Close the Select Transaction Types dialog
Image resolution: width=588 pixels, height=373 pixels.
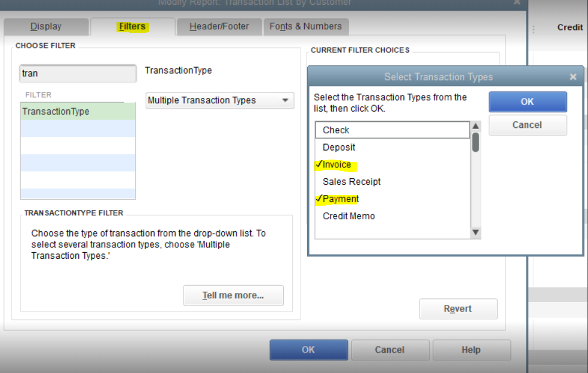click(572, 76)
